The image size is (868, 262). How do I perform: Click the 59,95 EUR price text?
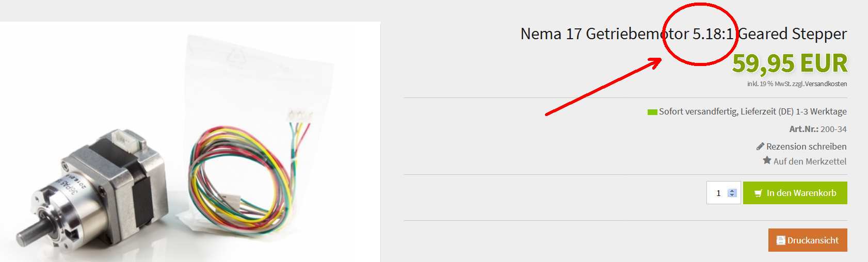pos(790,63)
